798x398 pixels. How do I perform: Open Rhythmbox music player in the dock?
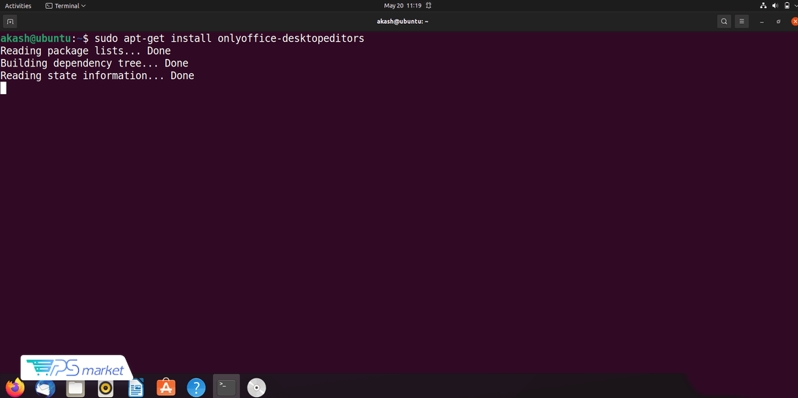[x=105, y=388]
